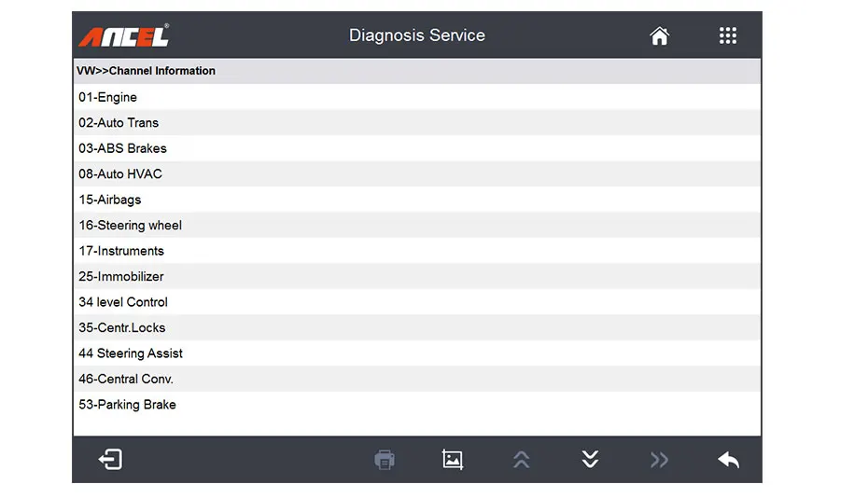This screenshot has width=868, height=498.
Task: Choose 03-ABS Brakes
Action: (122, 148)
